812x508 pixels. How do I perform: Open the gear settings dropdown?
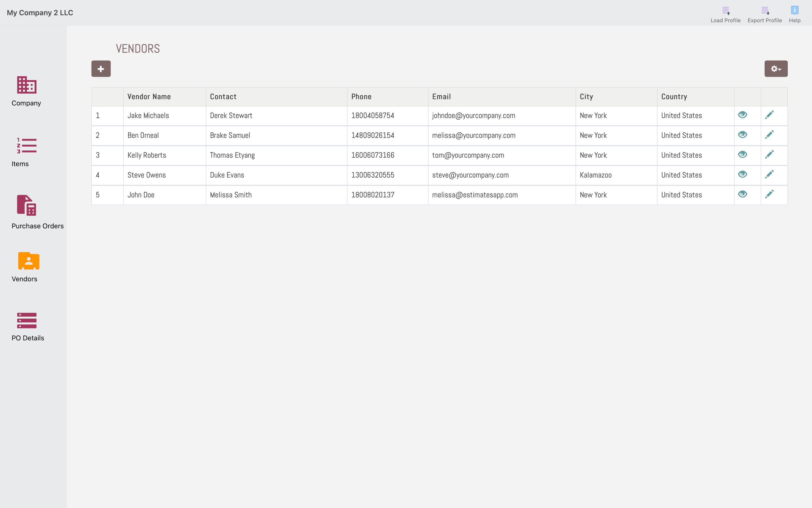tap(776, 69)
